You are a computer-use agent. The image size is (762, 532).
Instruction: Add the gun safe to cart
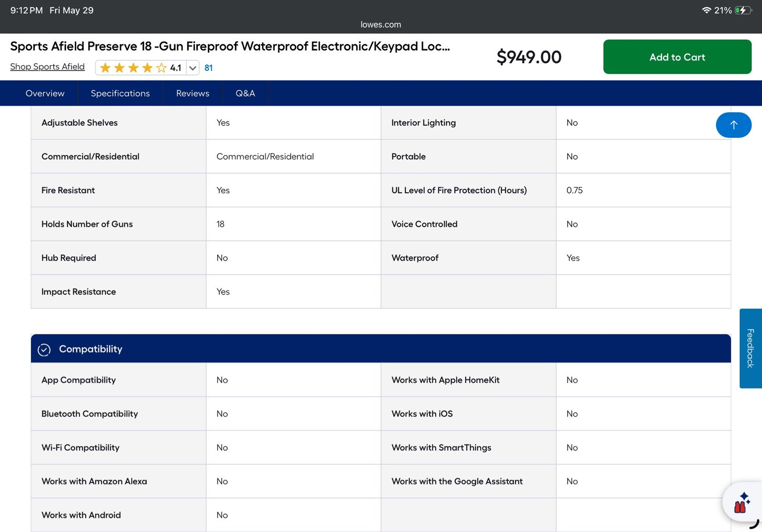point(677,57)
